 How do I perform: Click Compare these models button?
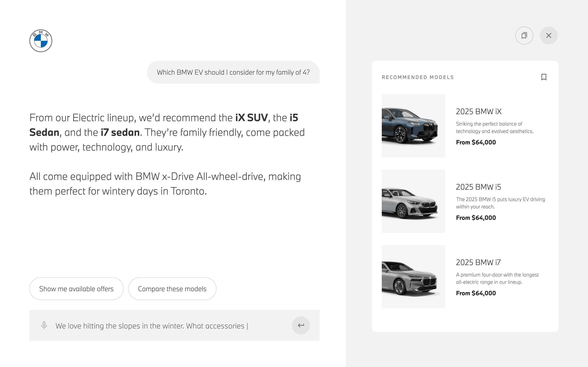pyautogui.click(x=172, y=289)
